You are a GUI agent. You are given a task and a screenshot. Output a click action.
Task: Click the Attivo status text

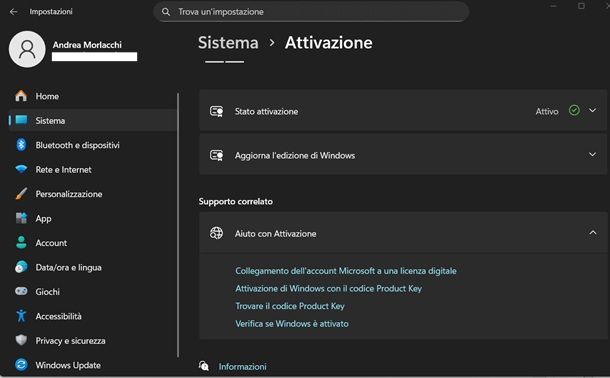pos(547,111)
